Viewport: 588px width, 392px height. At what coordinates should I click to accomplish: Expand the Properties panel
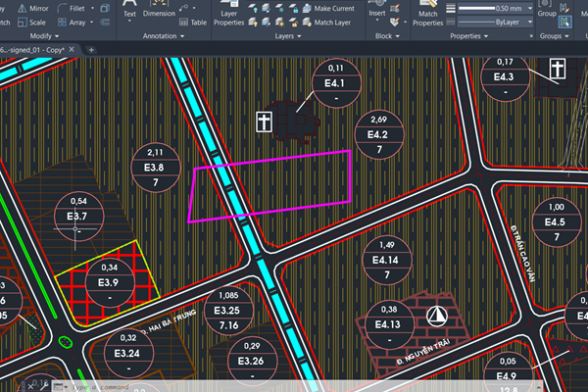pos(469,36)
